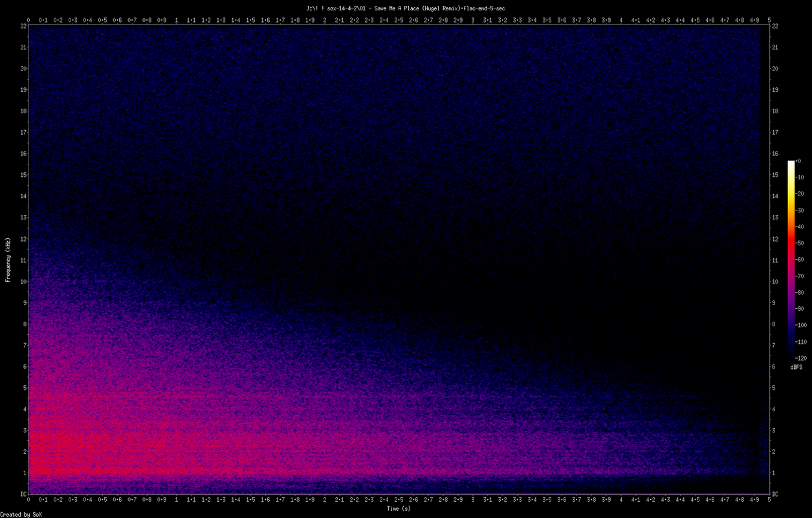This screenshot has width=812, height=518.
Task: Click the 16 kHz tick on the left frequency axis
Action: (x=22, y=153)
